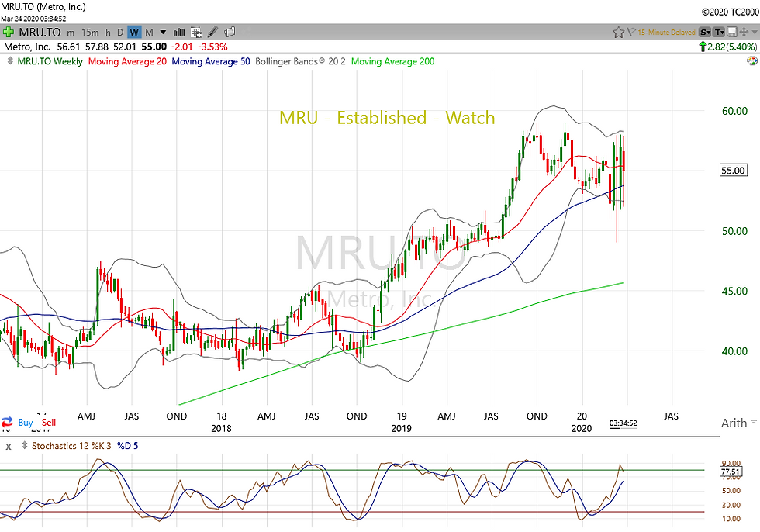Click the star favorite icon
This screenshot has width=760, height=532.
[x=618, y=33]
